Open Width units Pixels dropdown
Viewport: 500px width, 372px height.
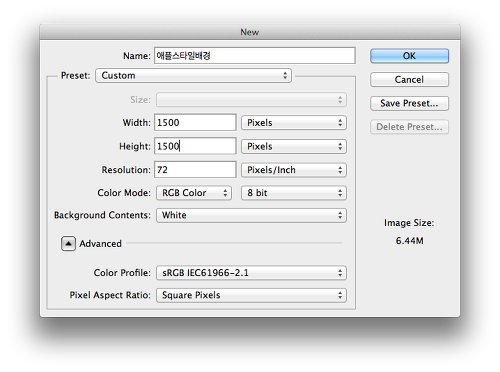pos(294,123)
